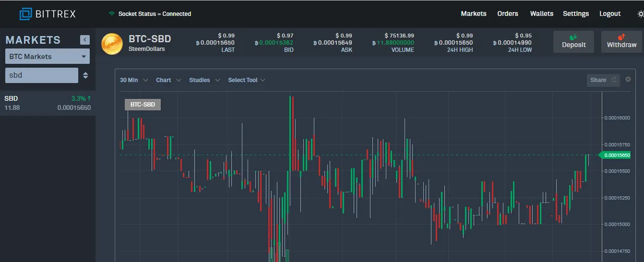This screenshot has width=644, height=262.
Task: Click the 24H LOW value 0.00014990
Action: tap(512, 43)
